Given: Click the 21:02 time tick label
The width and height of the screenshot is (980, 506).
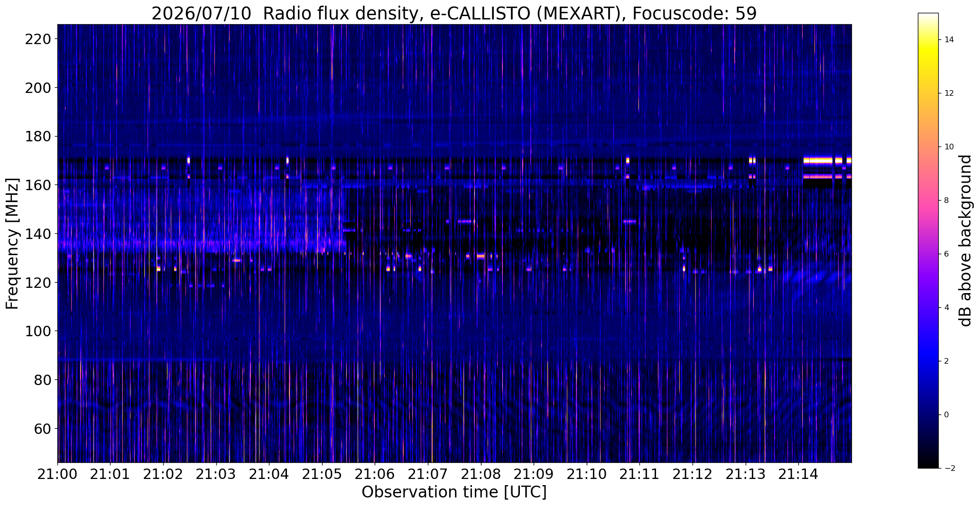Looking at the screenshot, I should (x=164, y=474).
